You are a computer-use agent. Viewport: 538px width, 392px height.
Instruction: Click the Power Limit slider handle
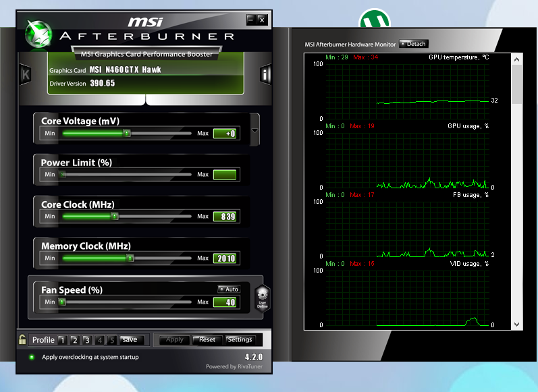pyautogui.click(x=62, y=175)
